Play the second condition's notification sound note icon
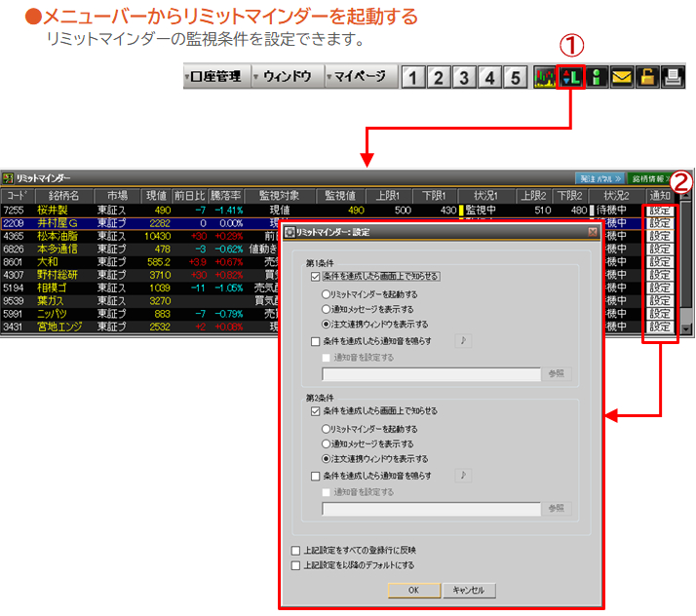Screen dimensions: 696x616 coord(463,476)
